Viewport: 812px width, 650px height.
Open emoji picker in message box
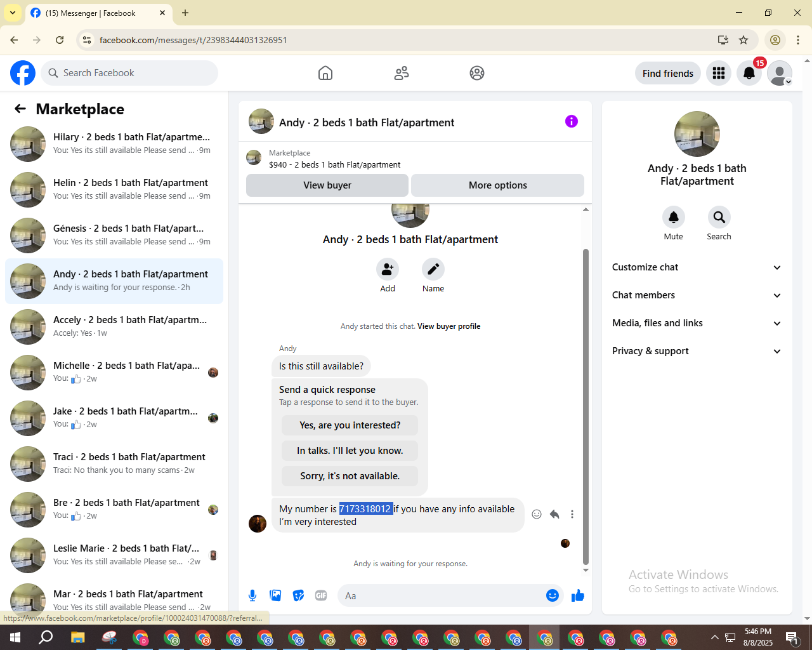pos(553,595)
